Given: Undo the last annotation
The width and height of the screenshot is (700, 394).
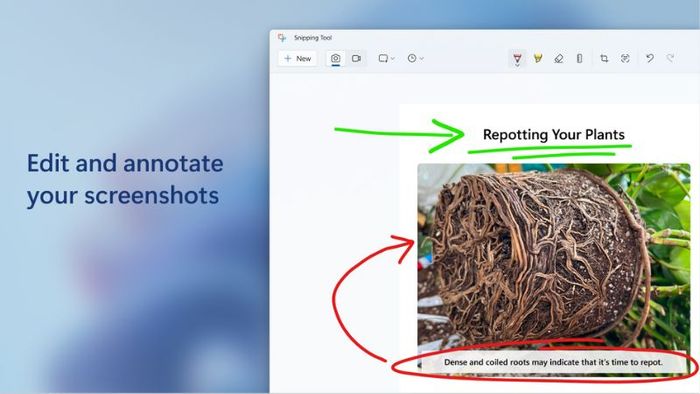Looking at the screenshot, I should pos(650,58).
